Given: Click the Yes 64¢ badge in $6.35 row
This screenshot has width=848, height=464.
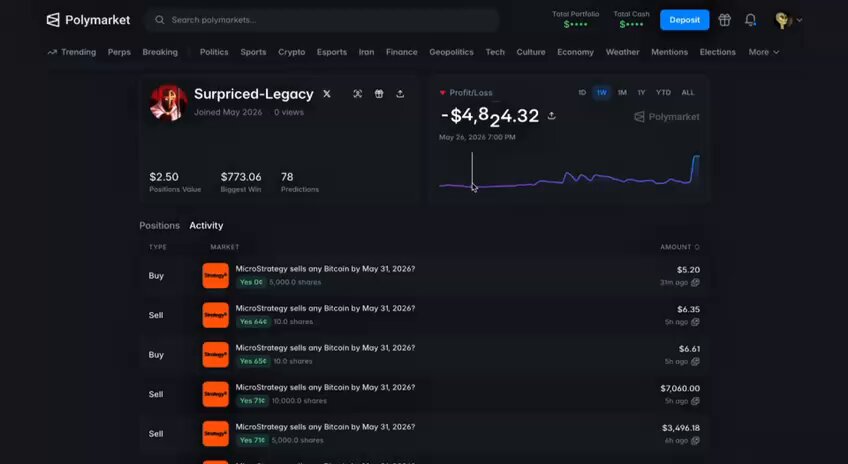Looking at the screenshot, I should (253, 322).
